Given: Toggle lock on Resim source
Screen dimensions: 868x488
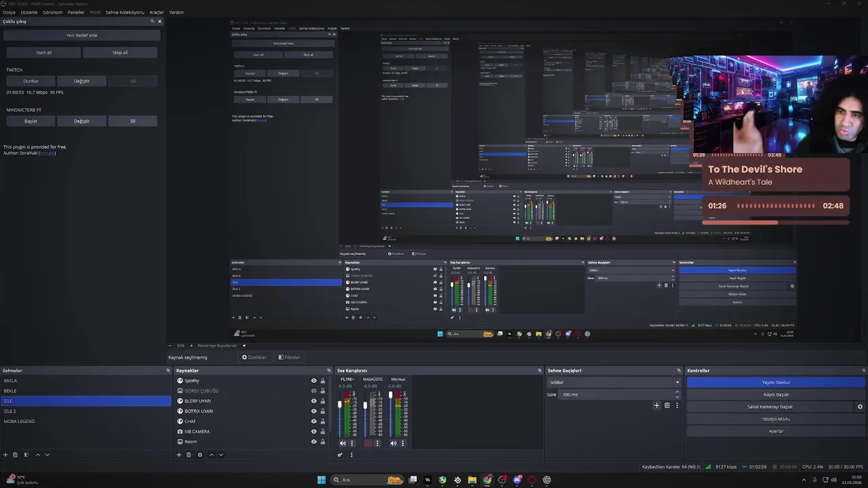Looking at the screenshot, I should [x=322, y=442].
